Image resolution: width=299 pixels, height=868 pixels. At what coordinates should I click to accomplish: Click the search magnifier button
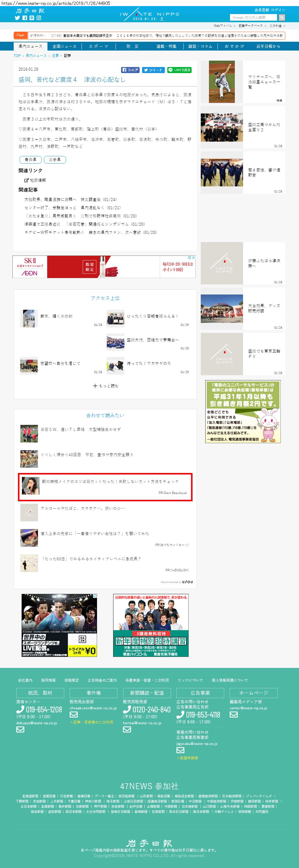(x=282, y=17)
